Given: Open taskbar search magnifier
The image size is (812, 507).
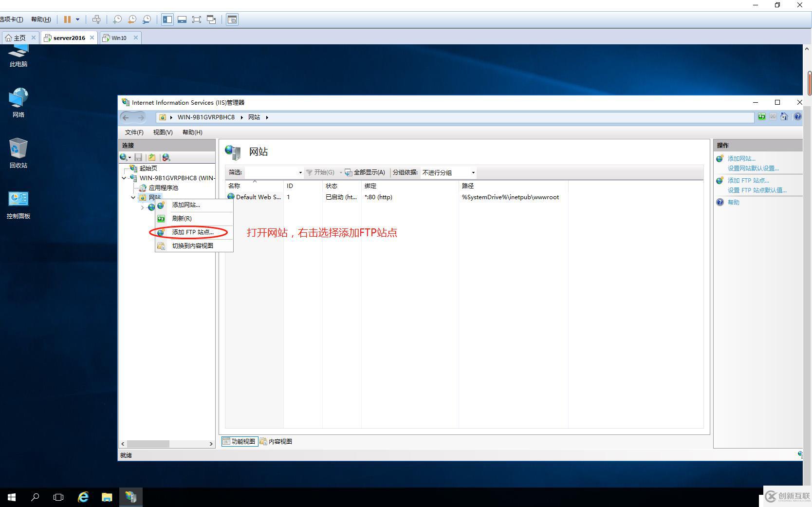Looking at the screenshot, I should coord(35,497).
